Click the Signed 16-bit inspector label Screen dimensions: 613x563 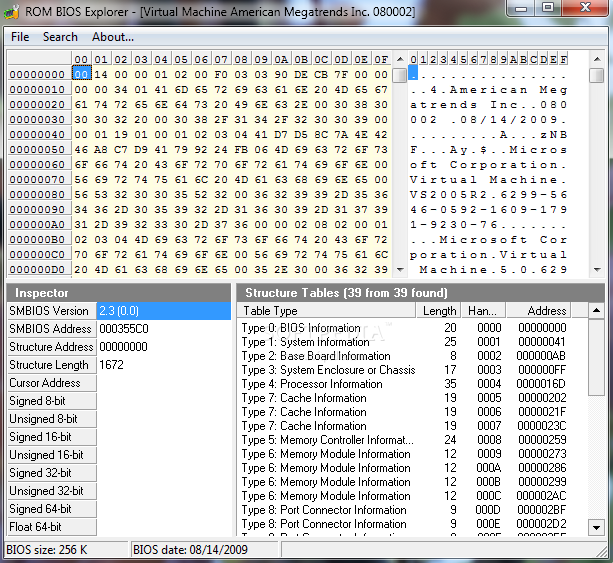click(52, 437)
